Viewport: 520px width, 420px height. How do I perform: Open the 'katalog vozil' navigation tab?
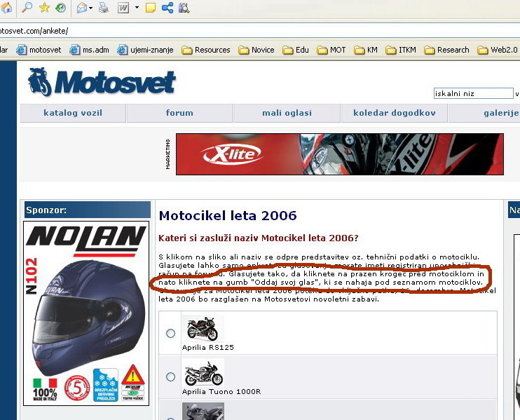(73, 113)
